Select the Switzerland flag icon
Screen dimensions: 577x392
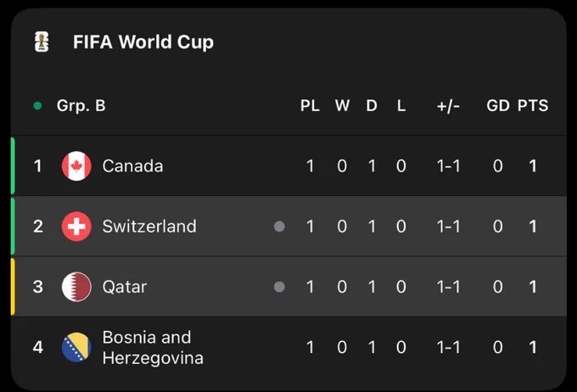point(76,227)
